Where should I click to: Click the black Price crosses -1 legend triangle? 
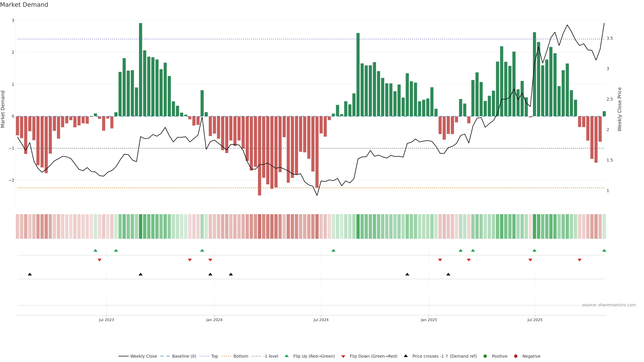coord(406,356)
